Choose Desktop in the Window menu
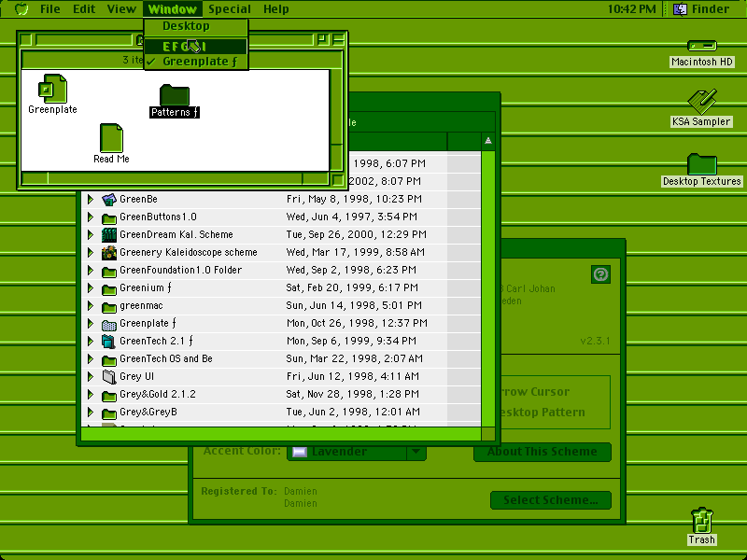Viewport: 747px width, 560px height. (x=196, y=27)
